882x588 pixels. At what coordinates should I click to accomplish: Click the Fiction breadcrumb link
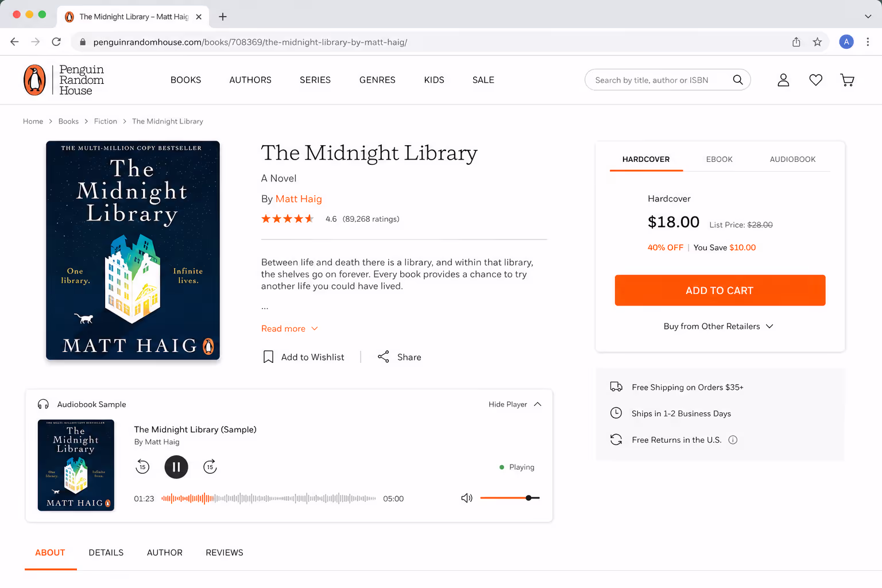click(106, 121)
